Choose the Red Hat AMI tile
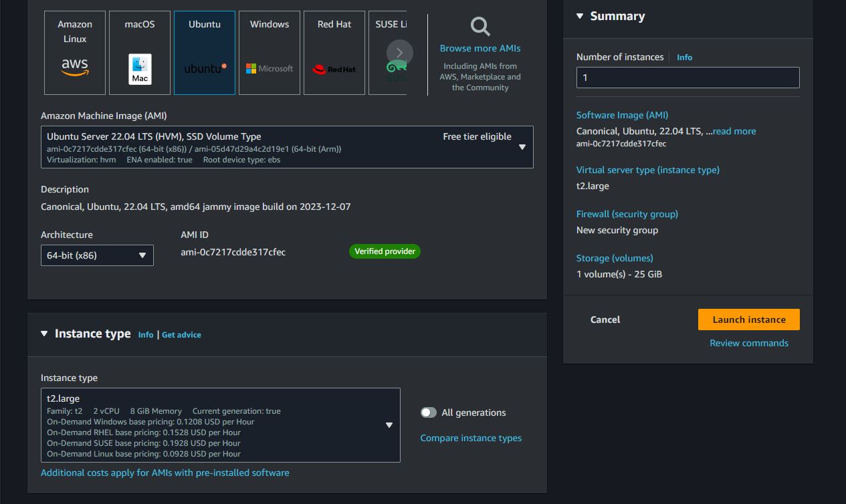The image size is (846, 504). pos(334,53)
